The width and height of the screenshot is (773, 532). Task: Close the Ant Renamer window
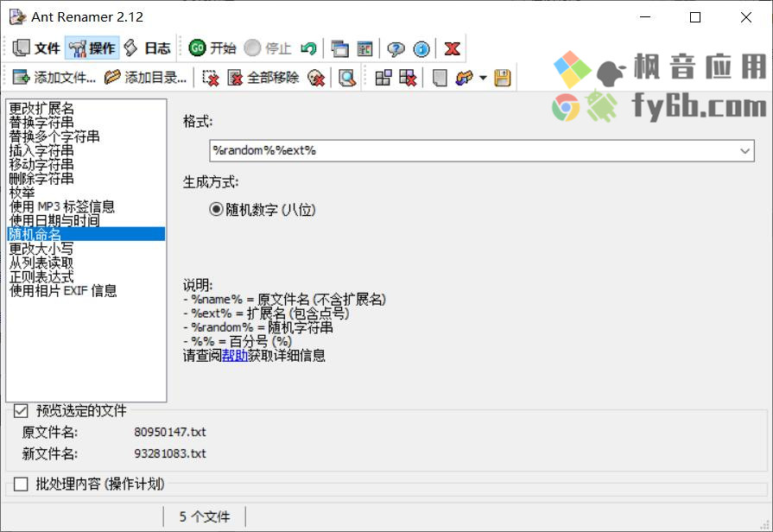746,16
